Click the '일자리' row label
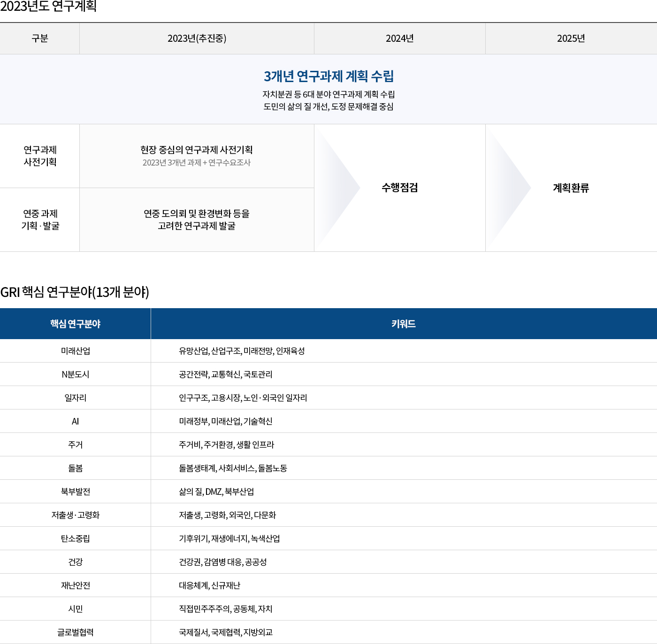Viewport: 657px width, 644px height. pos(75,398)
